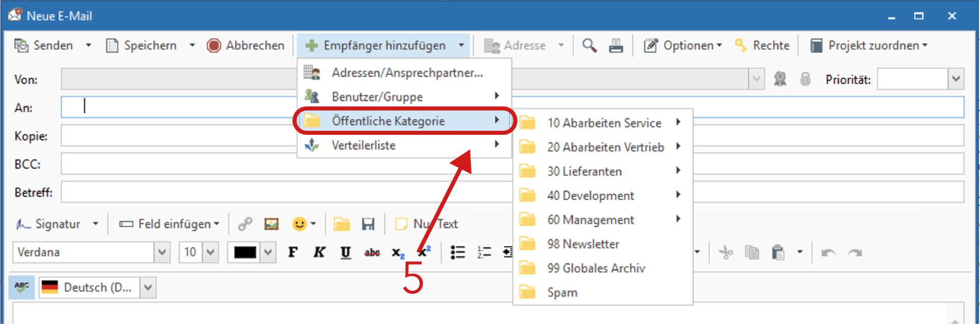Select the 98 Newsletter category

pos(603,244)
